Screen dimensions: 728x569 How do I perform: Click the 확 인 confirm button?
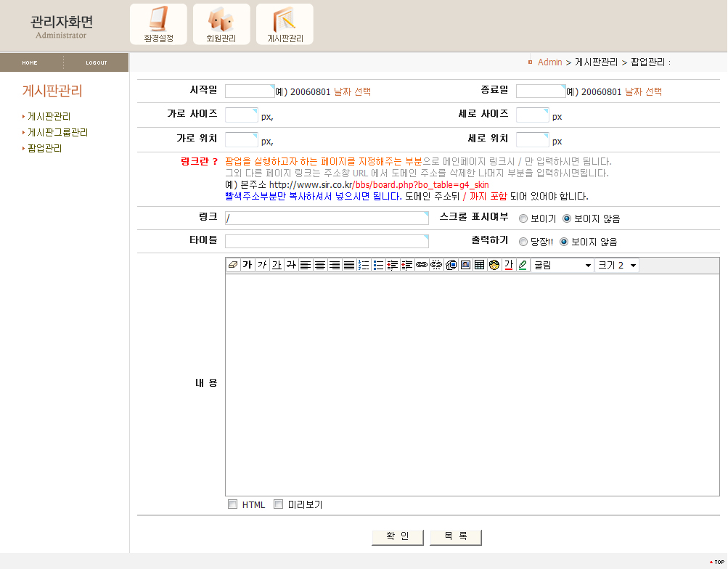pos(398,536)
